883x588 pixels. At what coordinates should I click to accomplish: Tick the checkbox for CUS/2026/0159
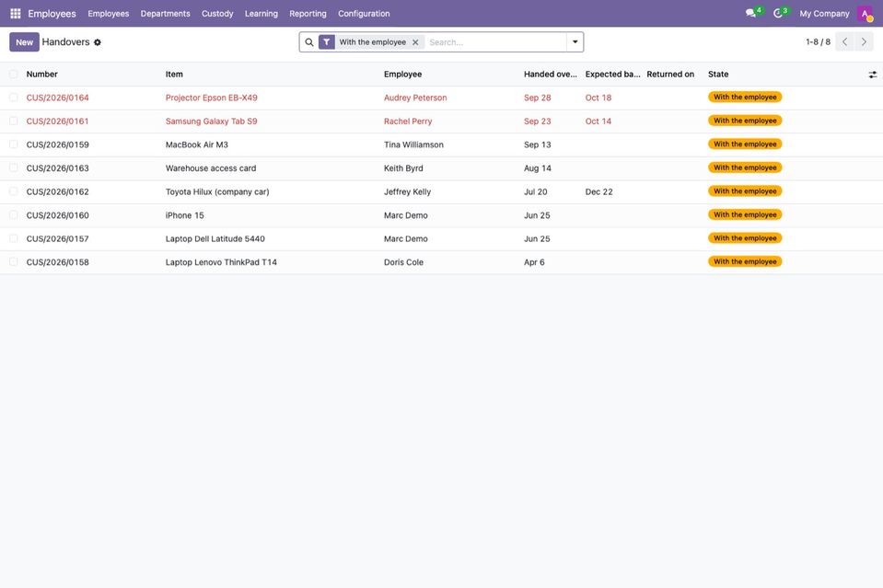coord(14,144)
